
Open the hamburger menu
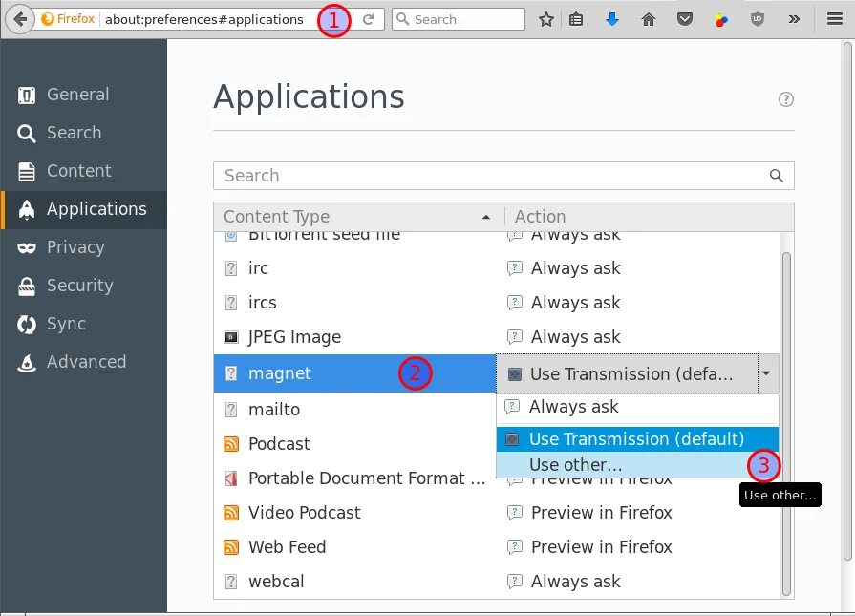click(x=834, y=19)
